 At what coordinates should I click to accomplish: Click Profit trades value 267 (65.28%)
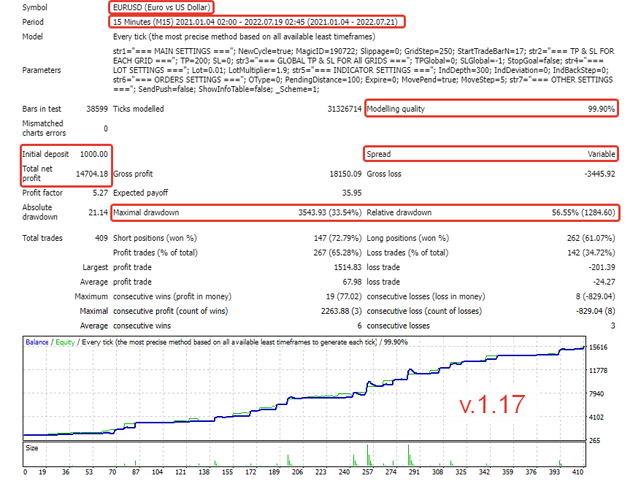(338, 253)
